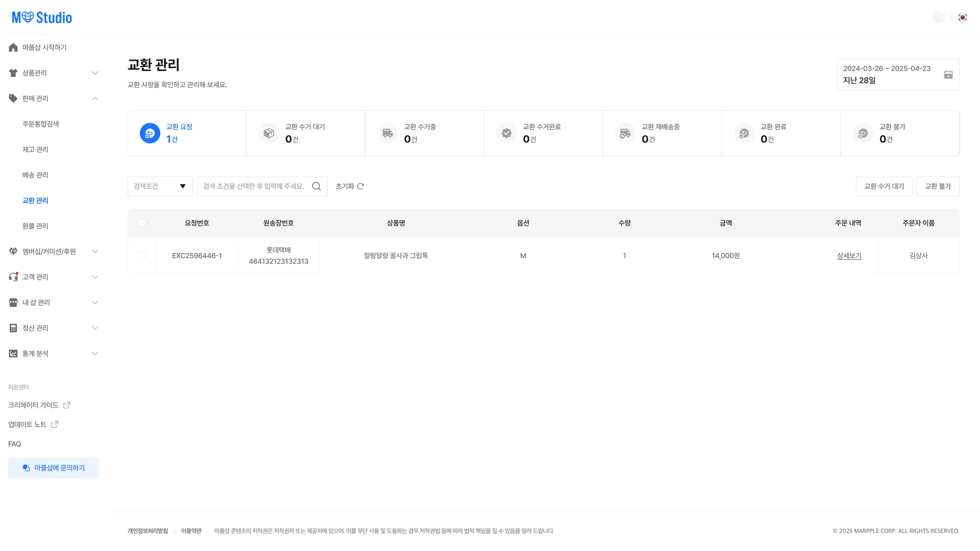Toggle the select-all header checkbox
Viewport: 980px width, 551px height.
click(142, 223)
